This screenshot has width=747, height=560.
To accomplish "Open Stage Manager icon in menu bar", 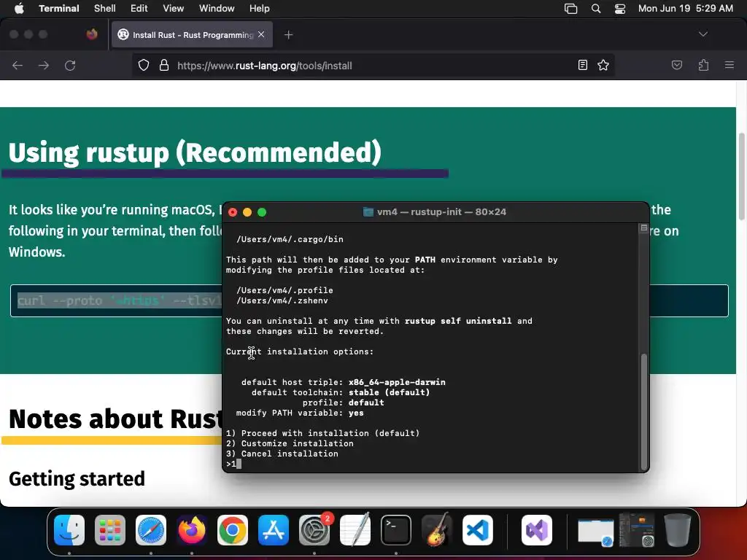I will (570, 9).
